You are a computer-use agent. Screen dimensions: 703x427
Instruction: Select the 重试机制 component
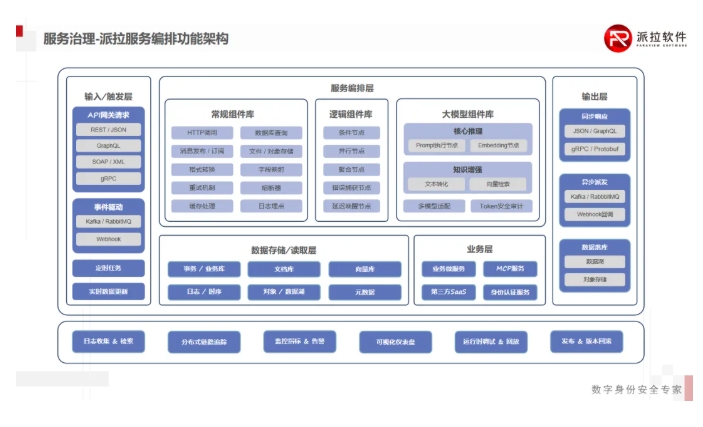pos(202,188)
